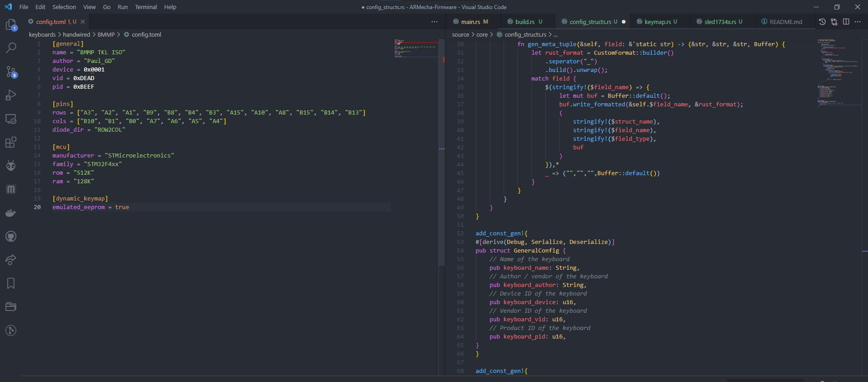This screenshot has height=382, width=868.
Task: Open the Bookmarks panel icon
Action: tap(11, 283)
